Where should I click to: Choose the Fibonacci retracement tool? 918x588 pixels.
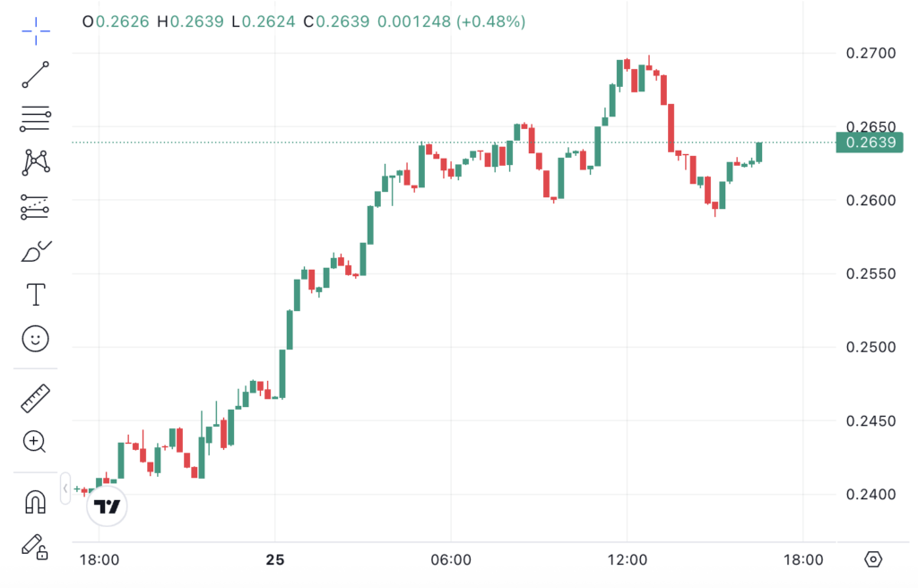(x=36, y=118)
